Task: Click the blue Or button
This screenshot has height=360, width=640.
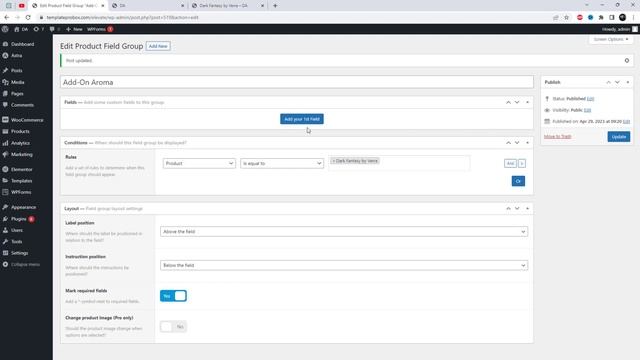Action: [x=518, y=181]
